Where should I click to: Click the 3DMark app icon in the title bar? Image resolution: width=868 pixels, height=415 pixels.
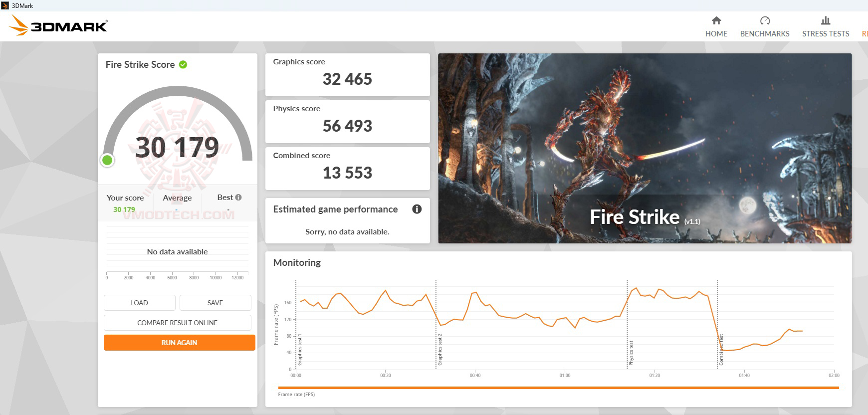pyautogui.click(x=5, y=5)
